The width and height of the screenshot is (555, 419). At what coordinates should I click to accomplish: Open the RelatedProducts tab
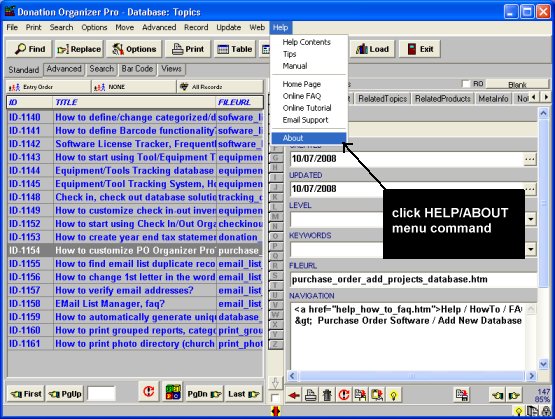coord(442,99)
